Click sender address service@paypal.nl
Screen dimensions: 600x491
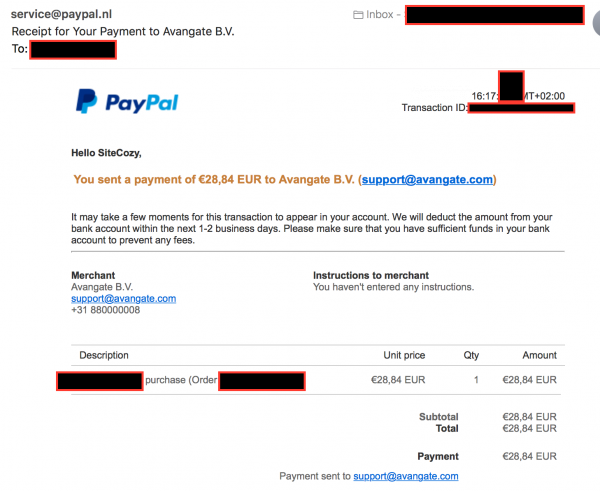coord(61,14)
